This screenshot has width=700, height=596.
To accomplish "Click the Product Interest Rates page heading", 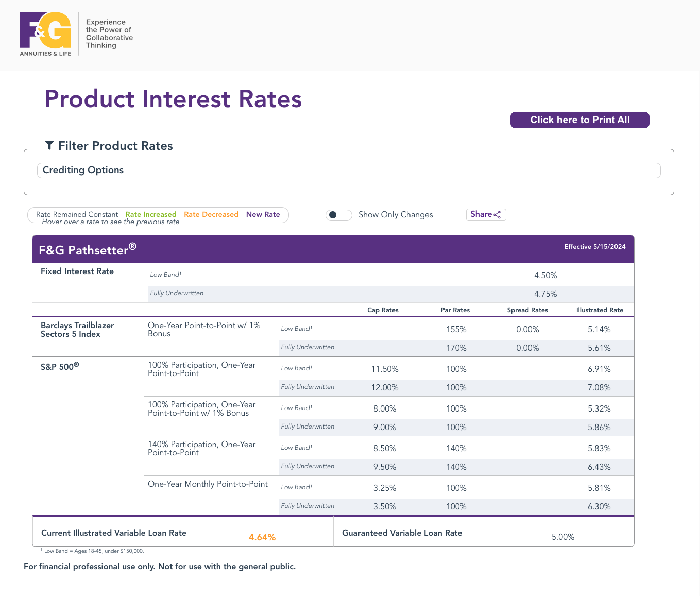I will pos(173,99).
